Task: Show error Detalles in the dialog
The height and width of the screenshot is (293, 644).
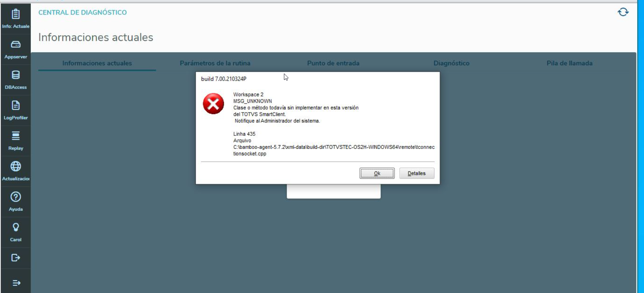Action: 417,173
